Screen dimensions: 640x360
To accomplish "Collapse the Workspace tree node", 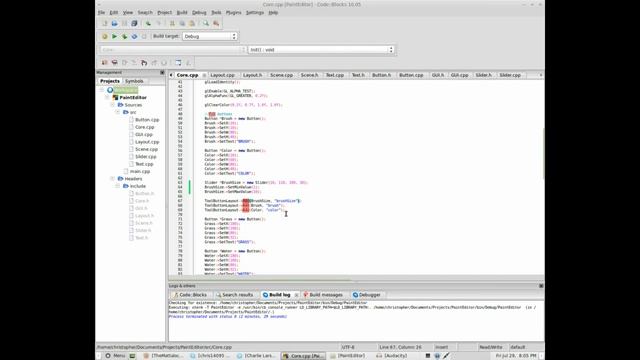I will pyautogui.click(x=102, y=90).
